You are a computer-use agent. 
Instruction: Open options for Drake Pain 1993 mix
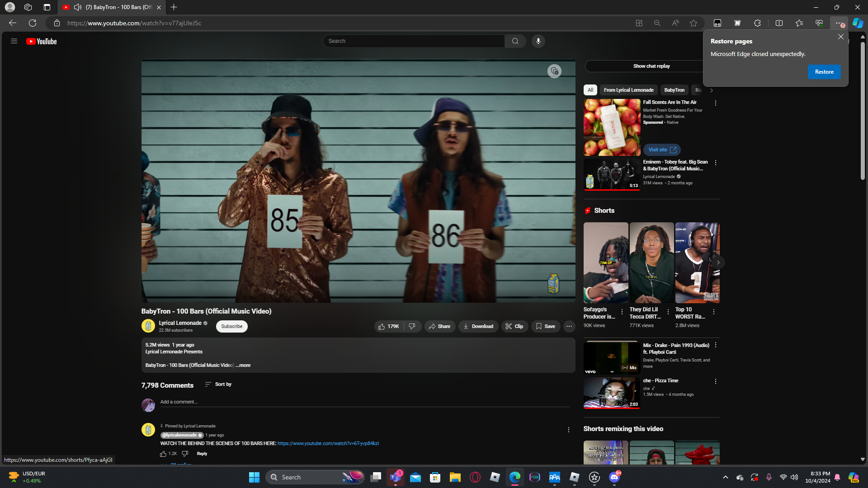tap(716, 345)
